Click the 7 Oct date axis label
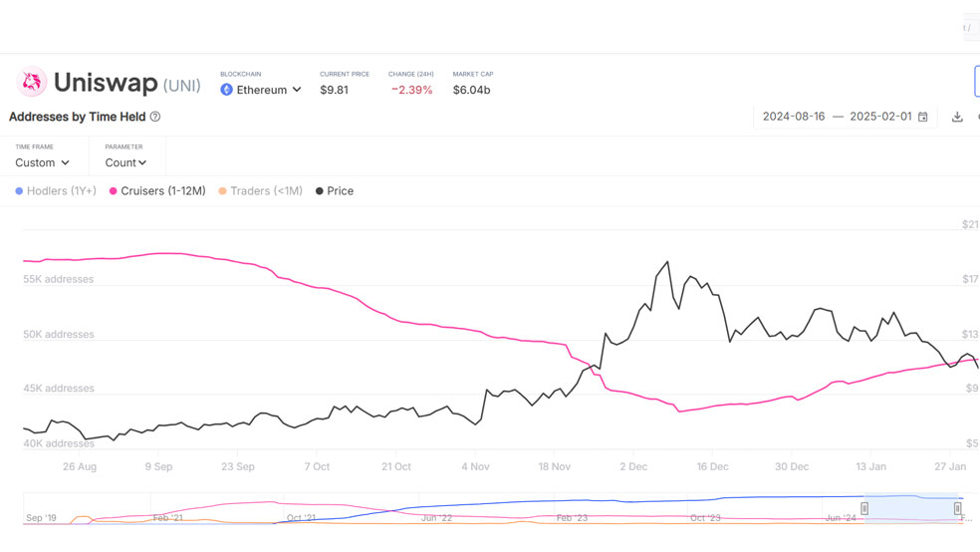 coord(317,466)
